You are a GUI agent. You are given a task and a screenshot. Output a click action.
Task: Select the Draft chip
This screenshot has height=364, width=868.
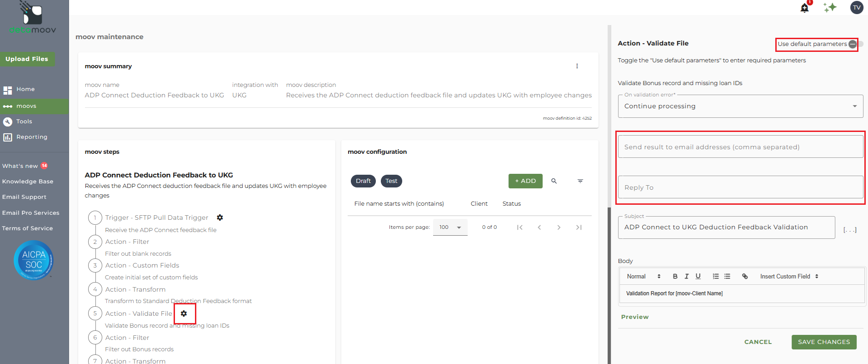point(363,181)
